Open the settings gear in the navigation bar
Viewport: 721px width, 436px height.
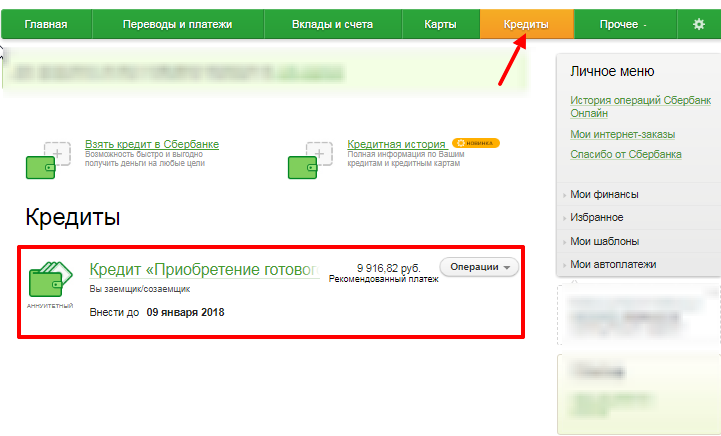(x=698, y=24)
